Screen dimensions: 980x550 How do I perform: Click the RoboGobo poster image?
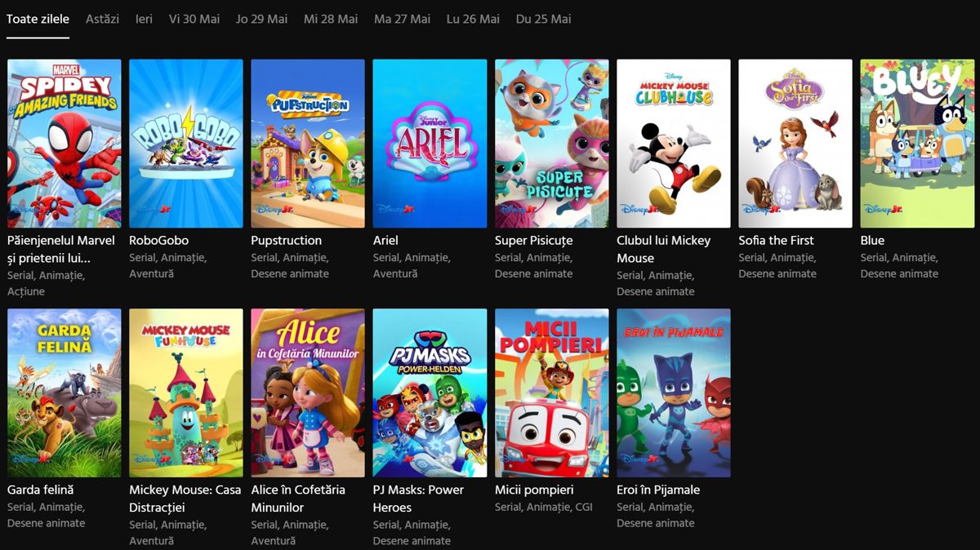coord(186,144)
